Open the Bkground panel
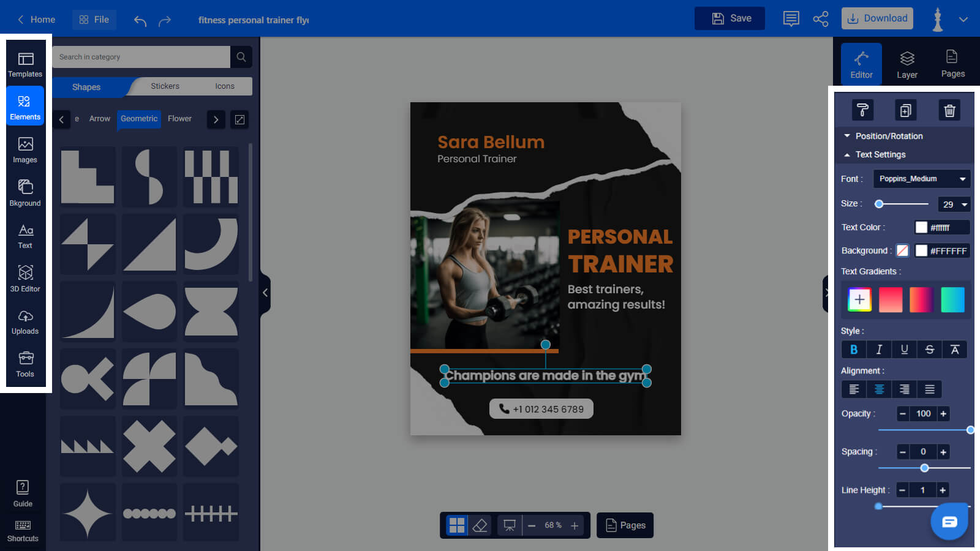Image resolution: width=980 pixels, height=551 pixels. pos(24,192)
